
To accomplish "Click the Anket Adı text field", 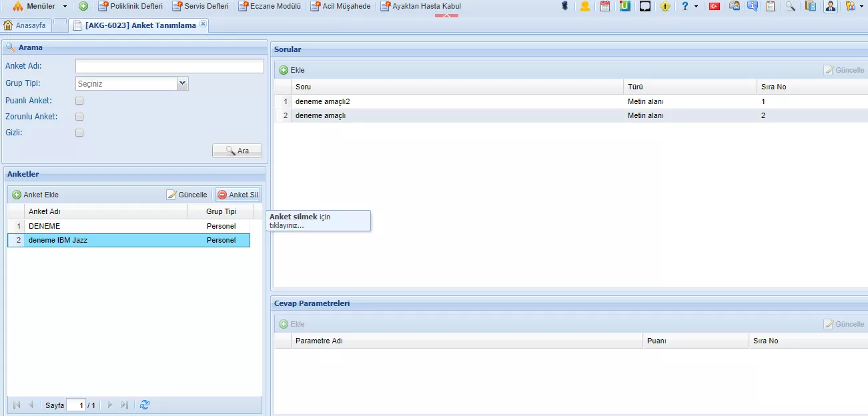I will pyautogui.click(x=169, y=66).
